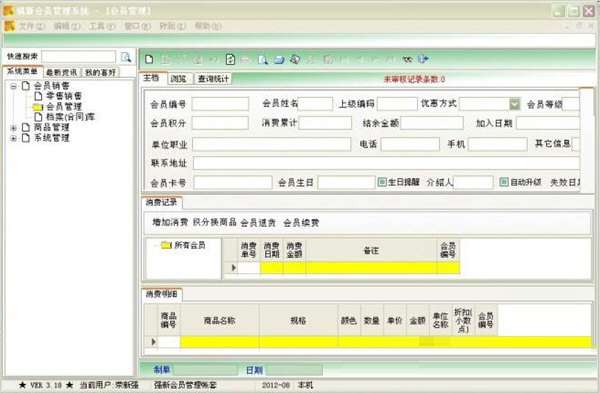Viewport: 600px width, 393px height.
Task: Collapse the 会员销售 tree node
Action: (14, 86)
